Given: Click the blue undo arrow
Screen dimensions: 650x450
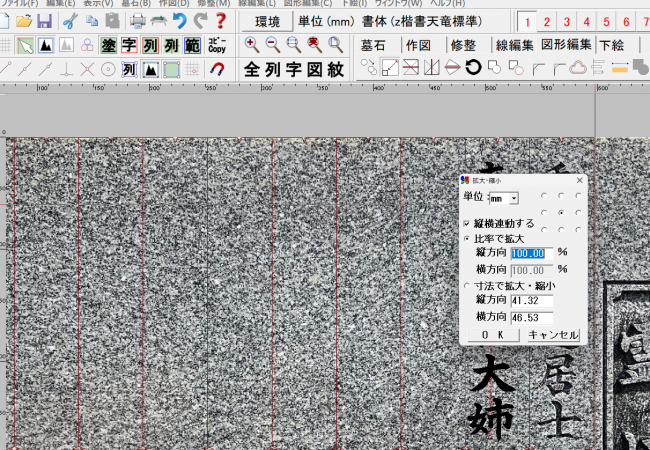Looking at the screenshot, I should pyautogui.click(x=180, y=21).
